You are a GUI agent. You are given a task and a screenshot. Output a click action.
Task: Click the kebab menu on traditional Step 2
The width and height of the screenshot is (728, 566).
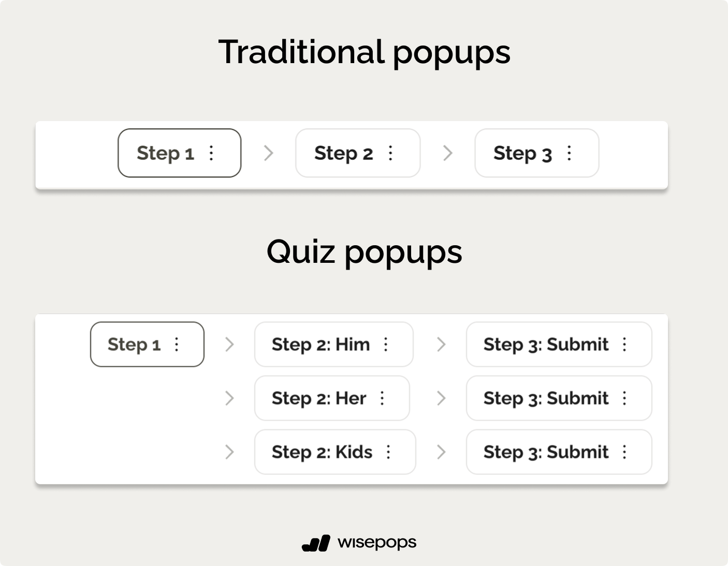pyautogui.click(x=391, y=153)
